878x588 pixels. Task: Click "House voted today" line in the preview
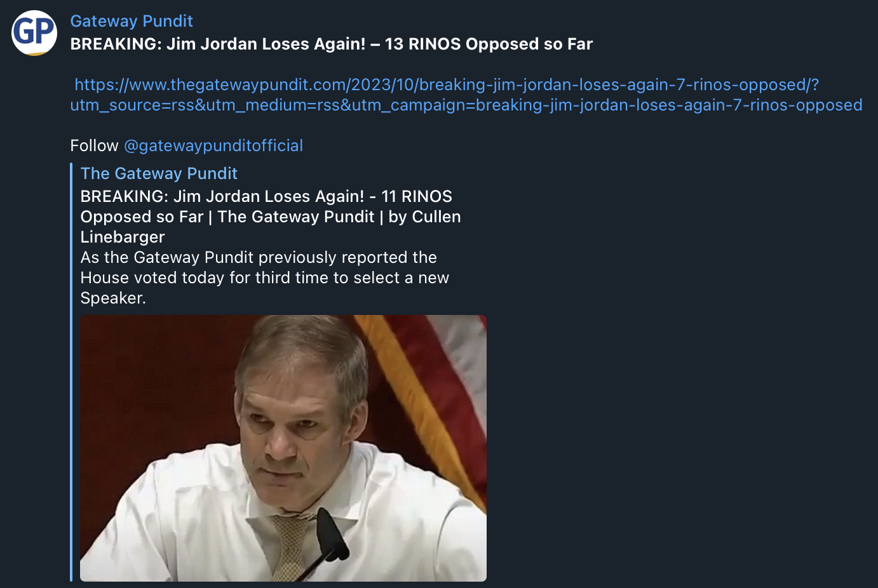[x=265, y=277]
